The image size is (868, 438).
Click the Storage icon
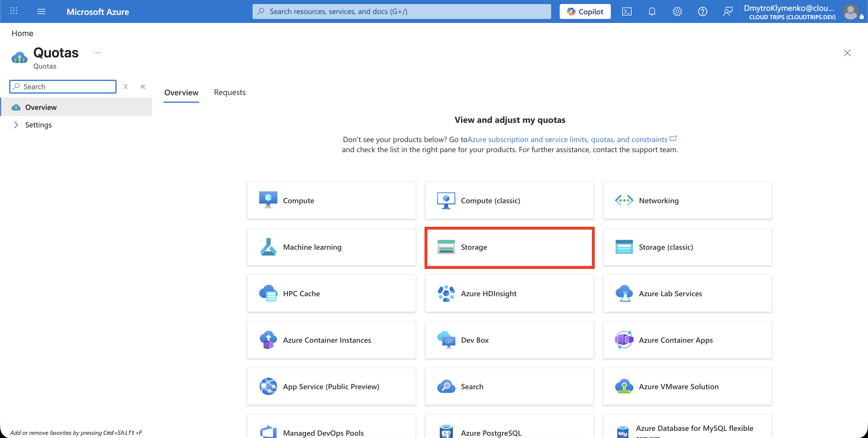(446, 247)
